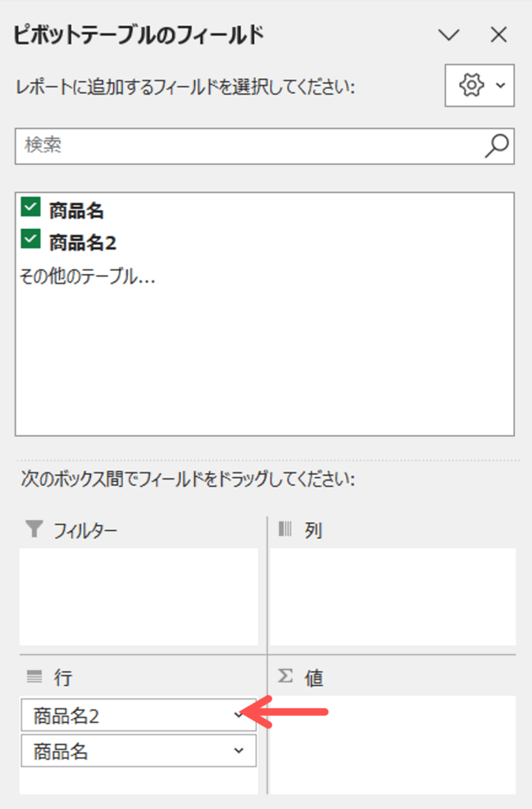Open dropdown for 商品名 row field
Screen dimensions: 532x809
click(x=239, y=751)
